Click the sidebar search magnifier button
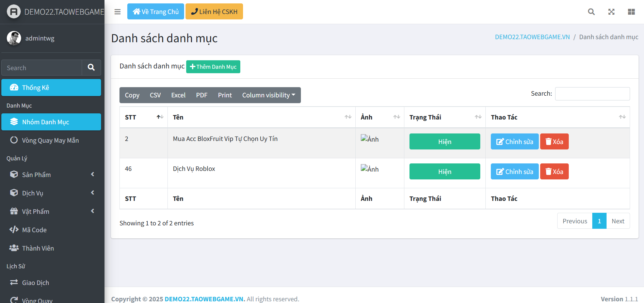 tap(91, 67)
